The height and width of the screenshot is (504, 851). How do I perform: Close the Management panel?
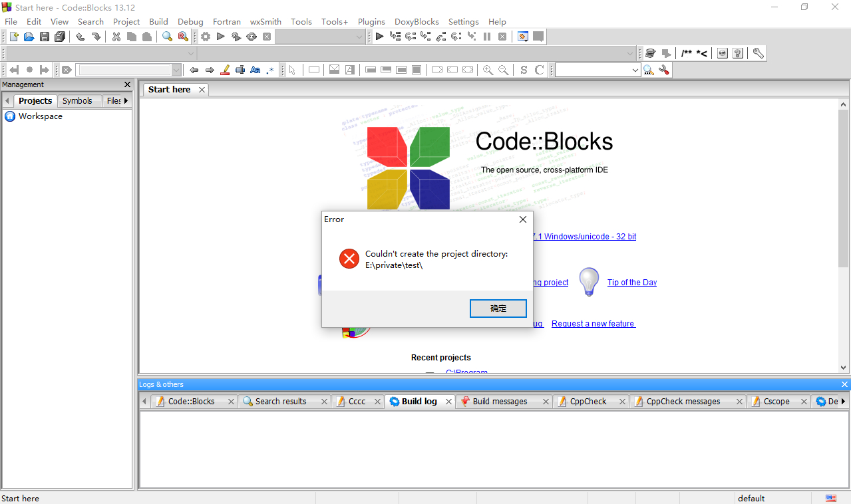(x=128, y=84)
